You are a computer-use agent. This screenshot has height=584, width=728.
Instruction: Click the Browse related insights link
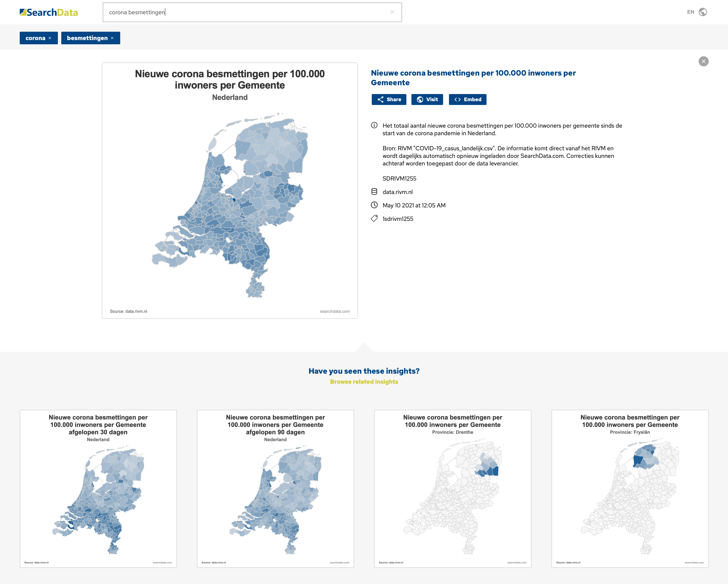coord(364,381)
